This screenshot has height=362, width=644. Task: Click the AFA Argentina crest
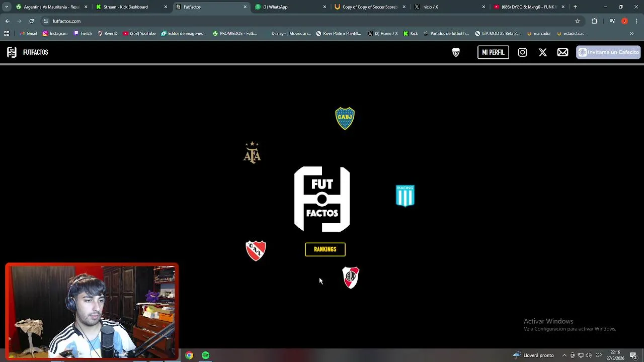click(252, 152)
